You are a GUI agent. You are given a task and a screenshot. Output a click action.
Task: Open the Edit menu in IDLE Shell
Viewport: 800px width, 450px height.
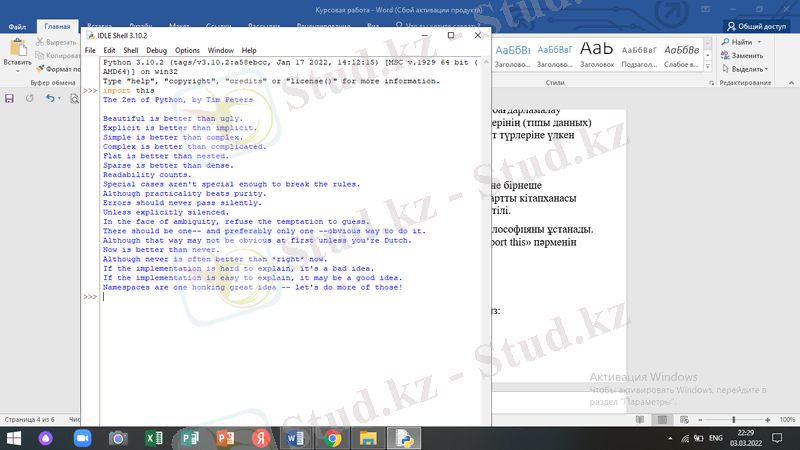click(109, 51)
